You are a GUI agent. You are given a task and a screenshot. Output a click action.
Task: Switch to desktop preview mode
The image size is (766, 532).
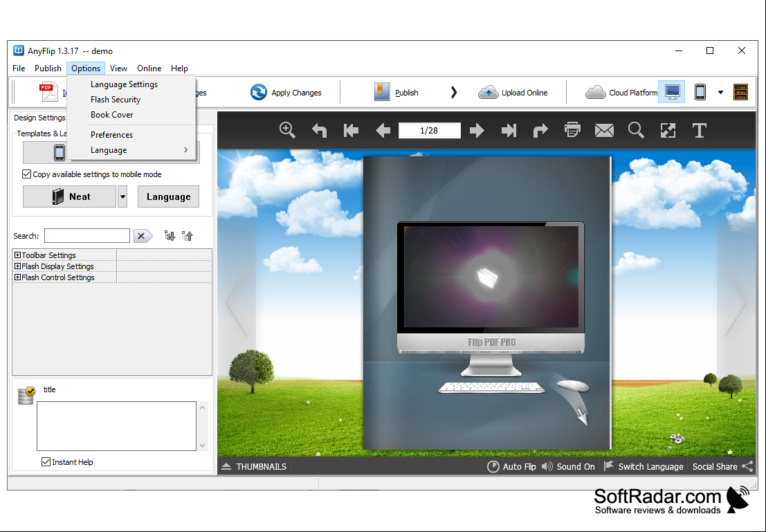click(x=672, y=92)
